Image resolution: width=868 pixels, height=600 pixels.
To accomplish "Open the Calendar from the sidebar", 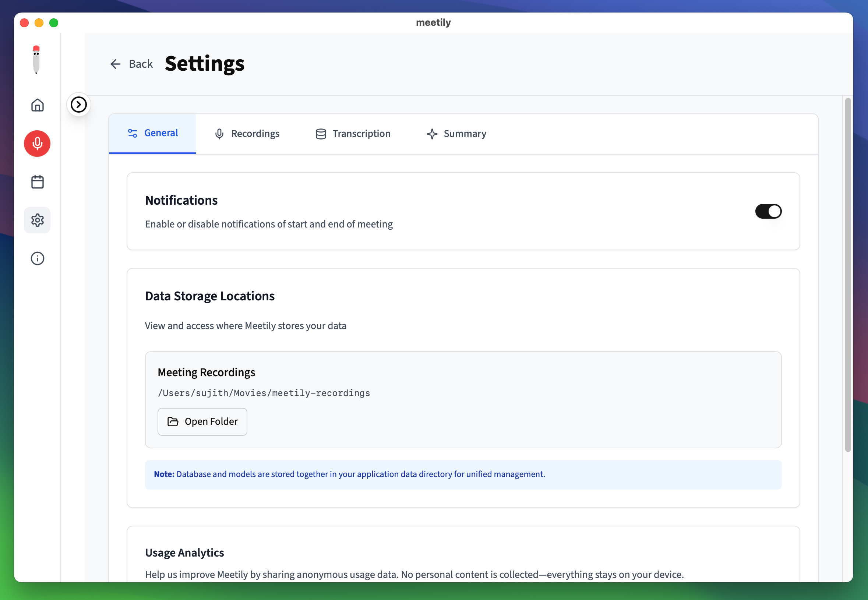I will coord(37,181).
